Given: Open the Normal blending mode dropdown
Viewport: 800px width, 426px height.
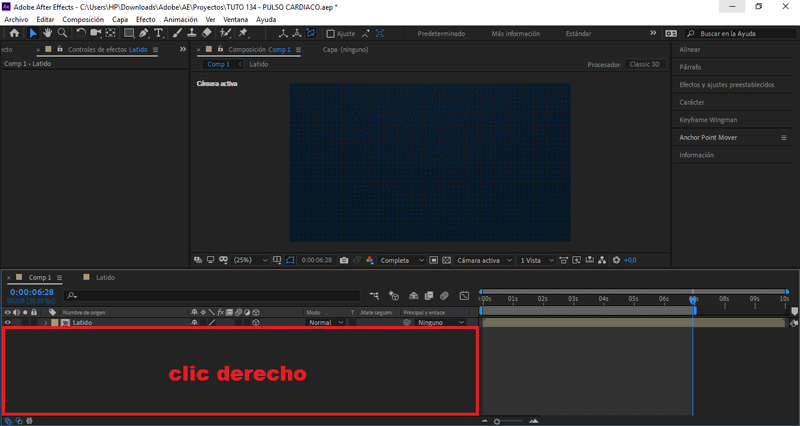Looking at the screenshot, I should 326,322.
